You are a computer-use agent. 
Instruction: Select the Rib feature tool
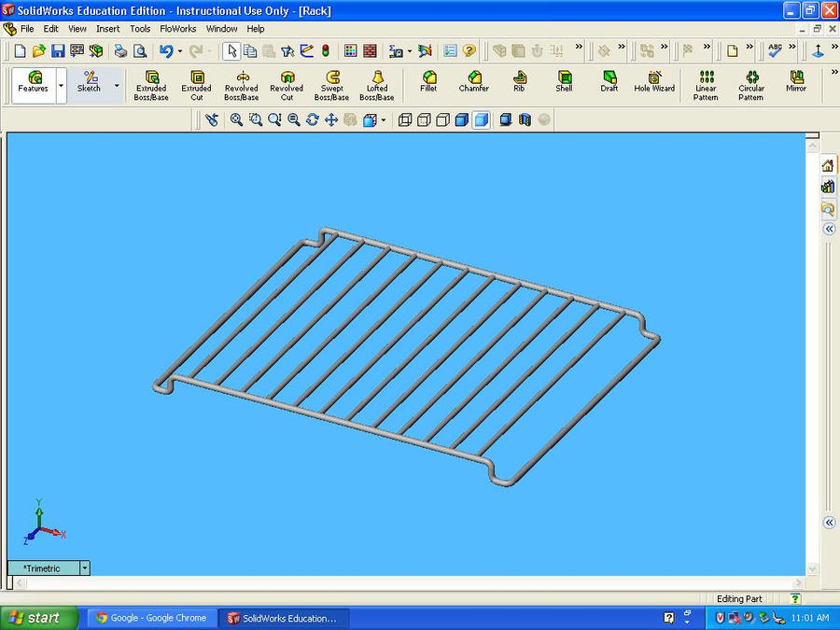click(519, 81)
